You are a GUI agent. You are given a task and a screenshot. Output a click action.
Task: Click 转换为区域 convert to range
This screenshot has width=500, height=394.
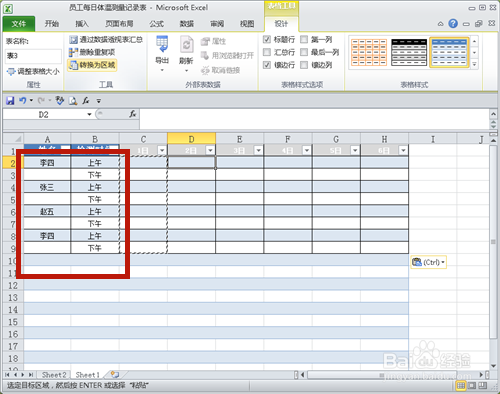(92, 65)
